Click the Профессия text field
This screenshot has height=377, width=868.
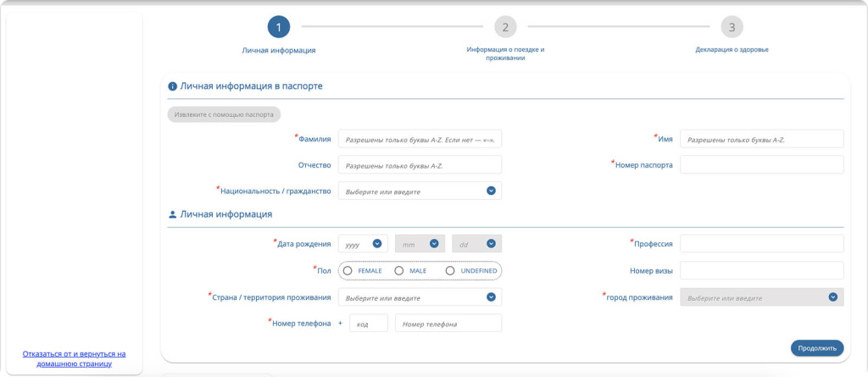pos(762,244)
